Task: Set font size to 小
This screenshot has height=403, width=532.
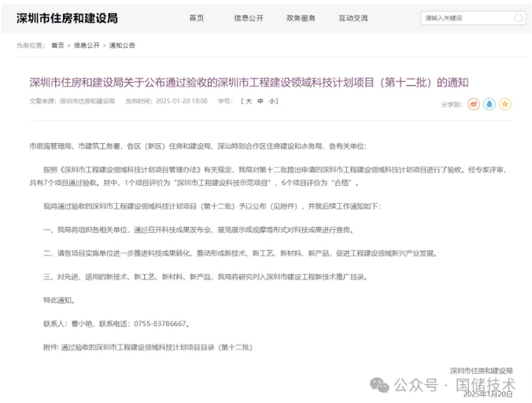Action: point(272,101)
